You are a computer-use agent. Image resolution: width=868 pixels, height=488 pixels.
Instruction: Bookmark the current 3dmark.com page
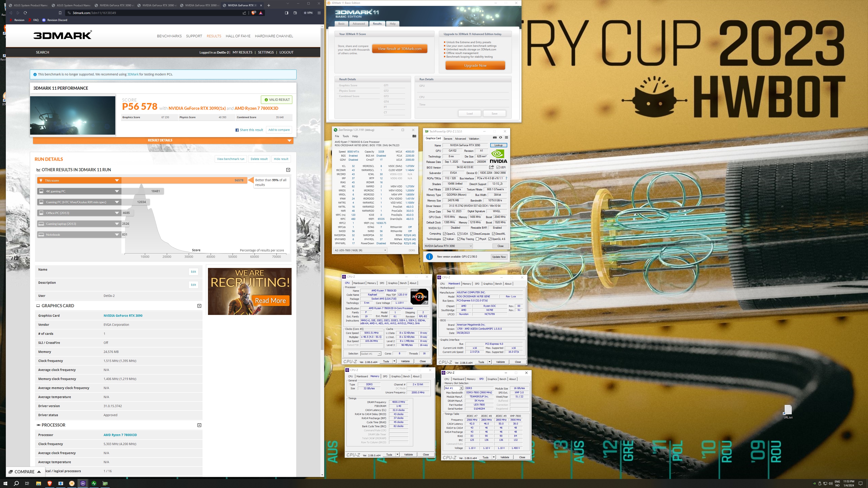coord(60,13)
